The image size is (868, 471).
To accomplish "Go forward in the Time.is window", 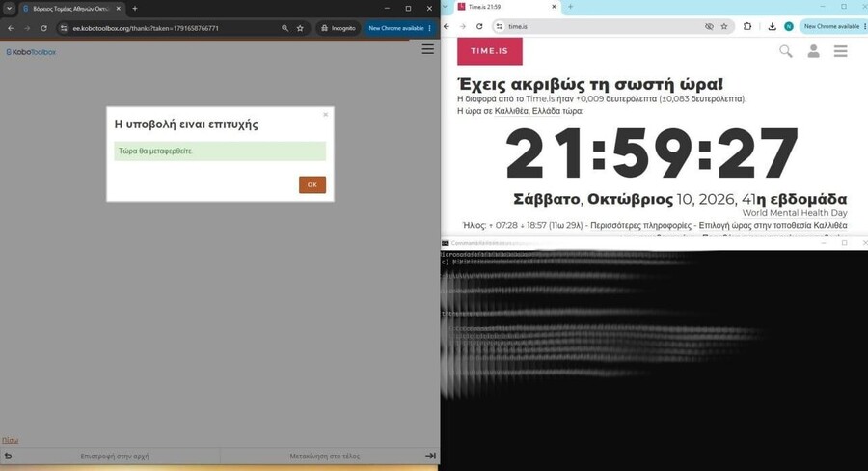I will 463,26.
